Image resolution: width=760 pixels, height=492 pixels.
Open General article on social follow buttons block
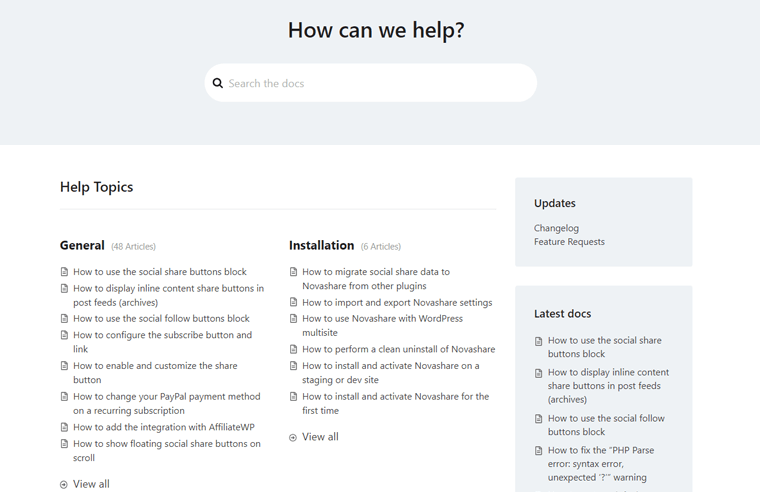161,318
